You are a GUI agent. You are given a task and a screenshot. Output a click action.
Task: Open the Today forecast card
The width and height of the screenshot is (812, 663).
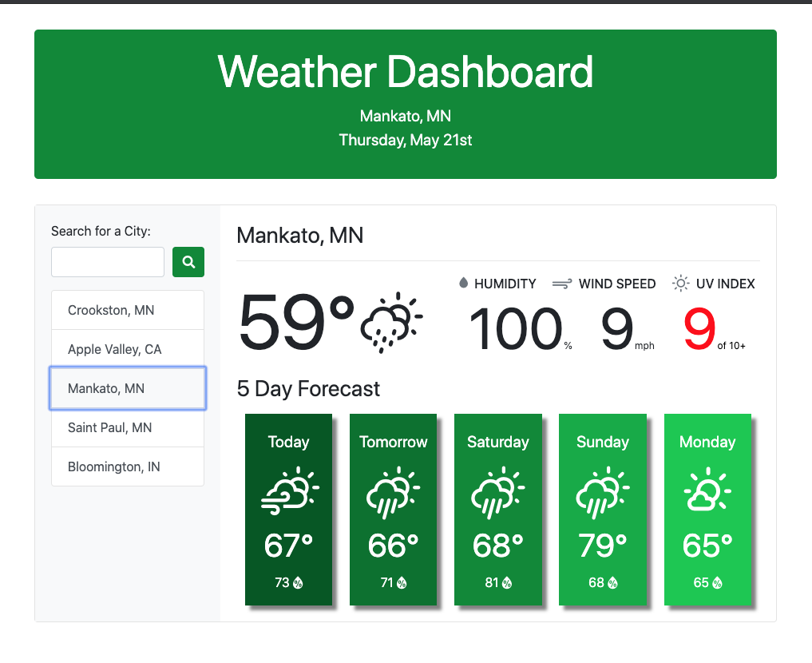point(288,510)
